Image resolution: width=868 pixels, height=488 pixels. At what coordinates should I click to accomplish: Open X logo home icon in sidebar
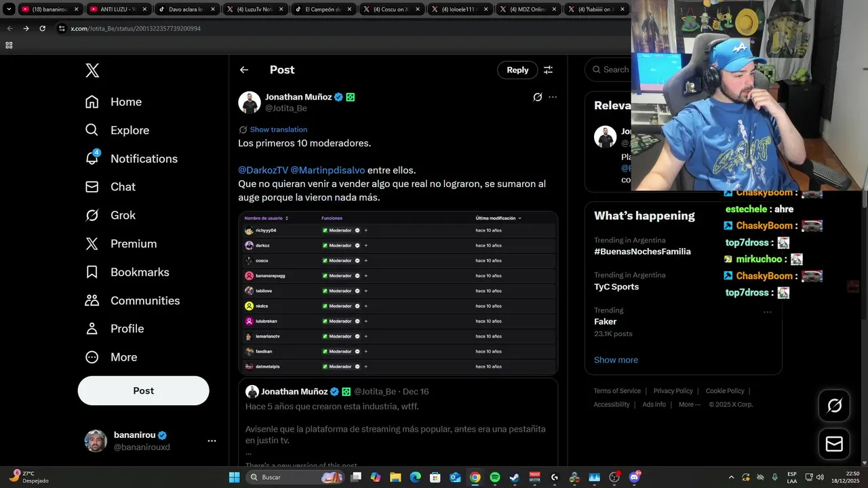(x=92, y=70)
